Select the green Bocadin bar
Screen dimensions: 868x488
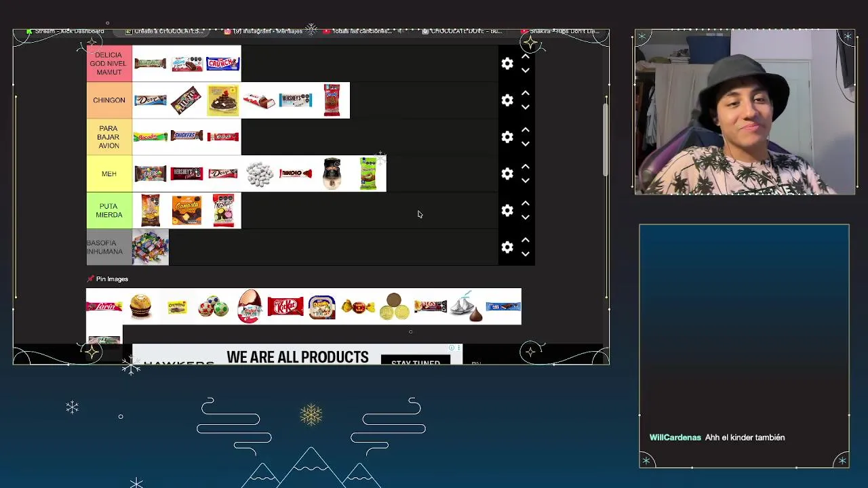[x=151, y=137]
